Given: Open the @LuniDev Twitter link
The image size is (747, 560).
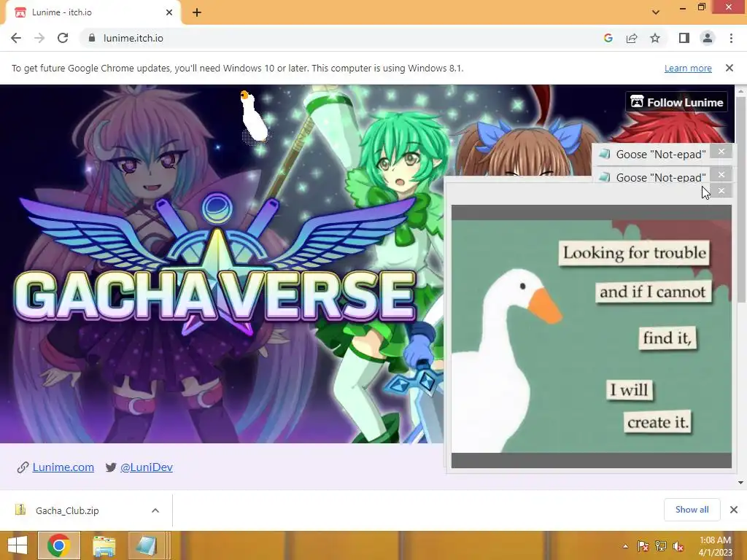Looking at the screenshot, I should click(x=146, y=467).
